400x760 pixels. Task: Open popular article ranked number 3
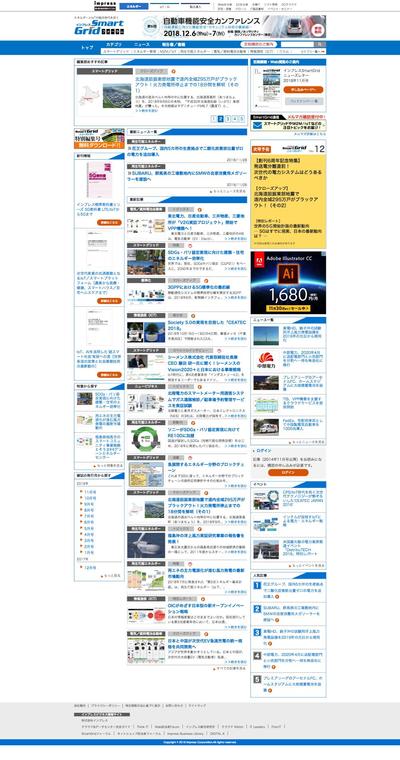[x=293, y=636]
